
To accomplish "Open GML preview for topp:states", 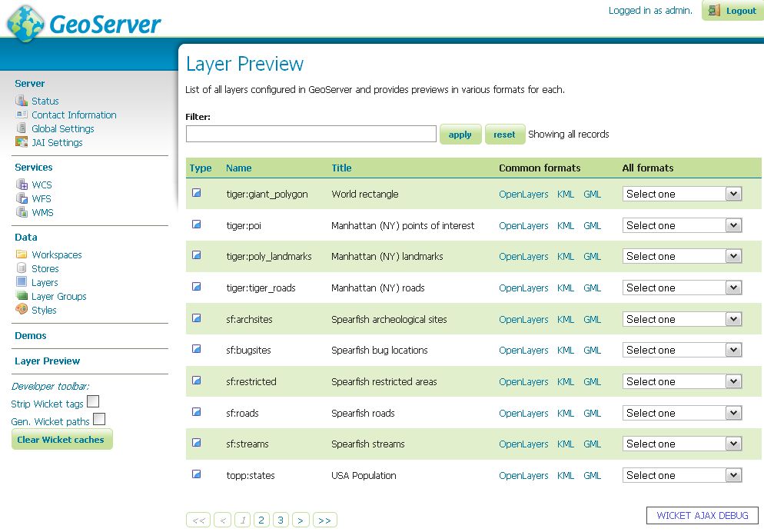I will click(x=593, y=475).
